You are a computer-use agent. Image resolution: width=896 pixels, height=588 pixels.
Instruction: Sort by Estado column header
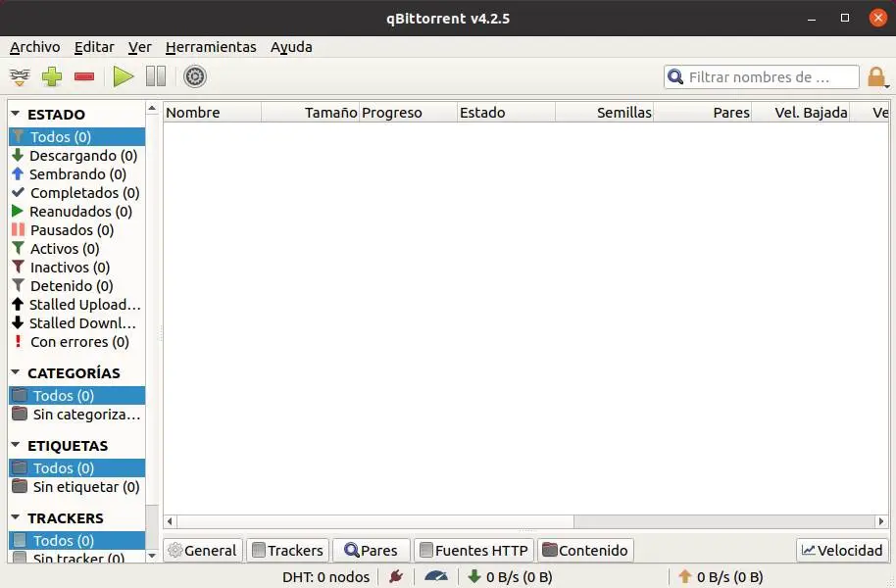click(x=506, y=113)
